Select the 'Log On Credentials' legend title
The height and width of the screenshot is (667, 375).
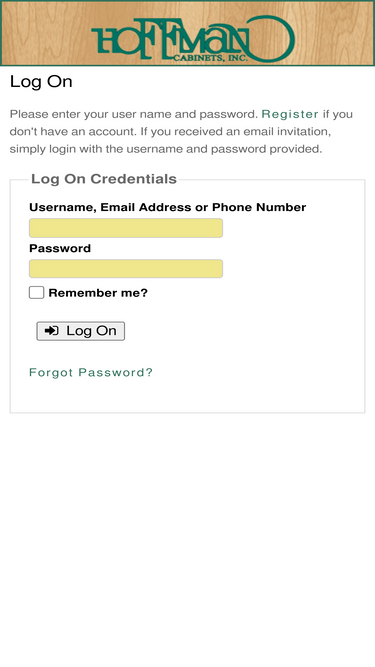[x=104, y=179]
